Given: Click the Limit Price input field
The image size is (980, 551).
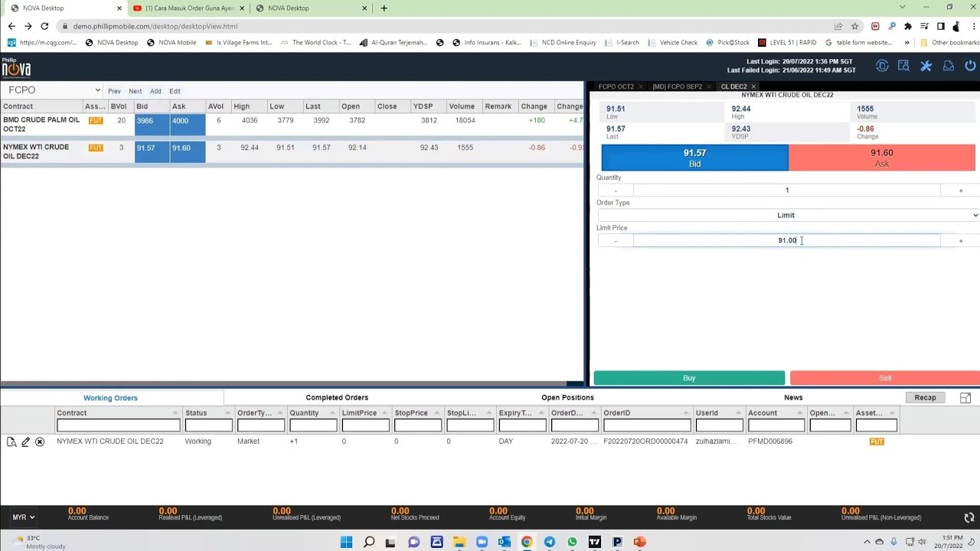Looking at the screenshot, I should (x=787, y=241).
